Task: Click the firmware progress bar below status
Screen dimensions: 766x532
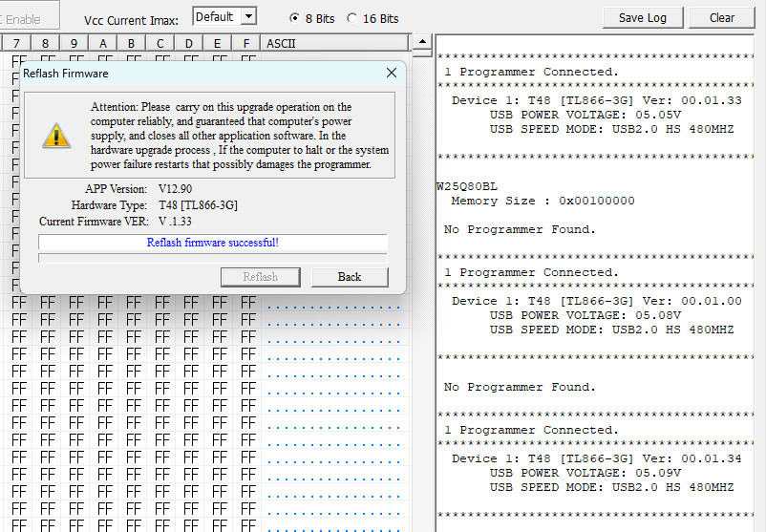Action: pyautogui.click(x=212, y=258)
